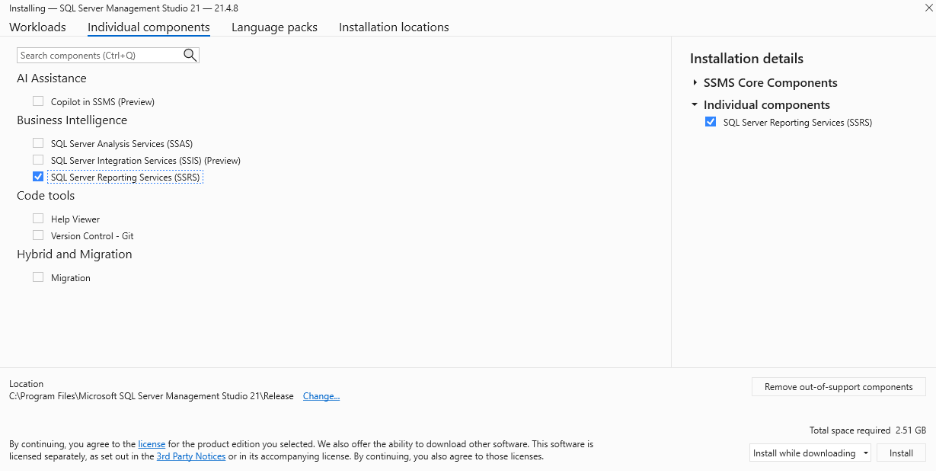Viewport: 936px width, 471px height.
Task: Open the Language packs tab
Action: (274, 27)
